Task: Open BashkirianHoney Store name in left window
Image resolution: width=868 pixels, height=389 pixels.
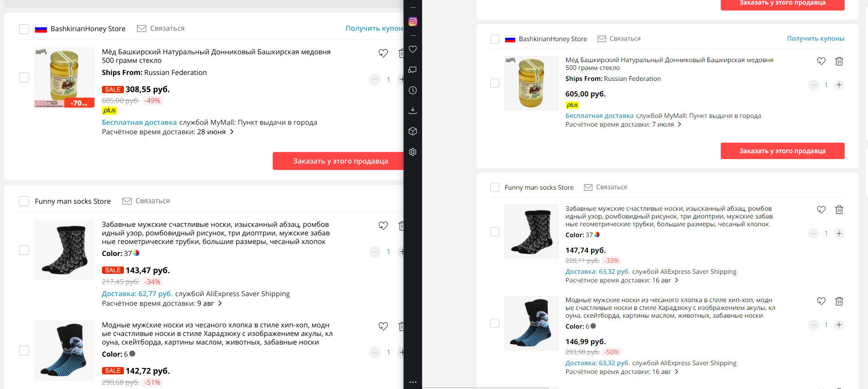Action: pos(88,29)
